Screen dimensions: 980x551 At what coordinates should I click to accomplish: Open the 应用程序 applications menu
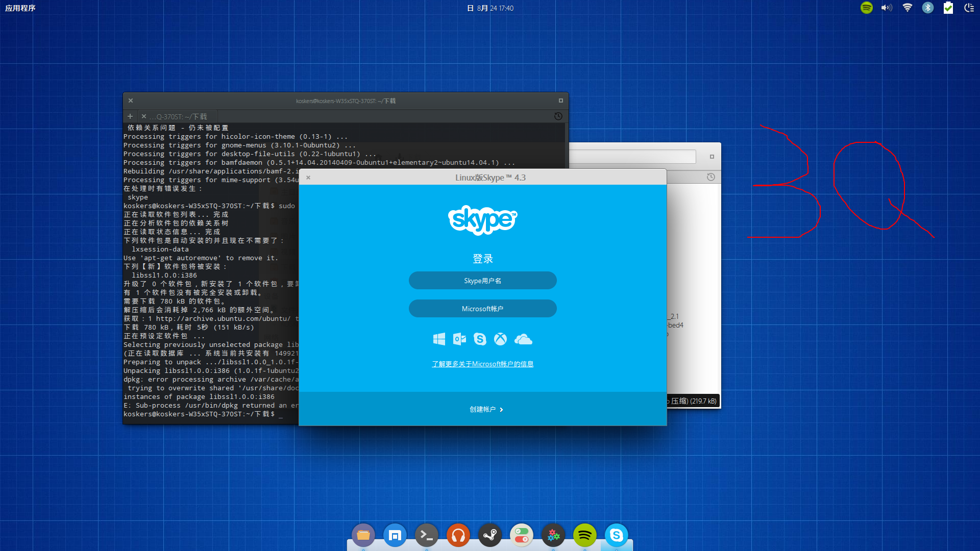pos(20,8)
